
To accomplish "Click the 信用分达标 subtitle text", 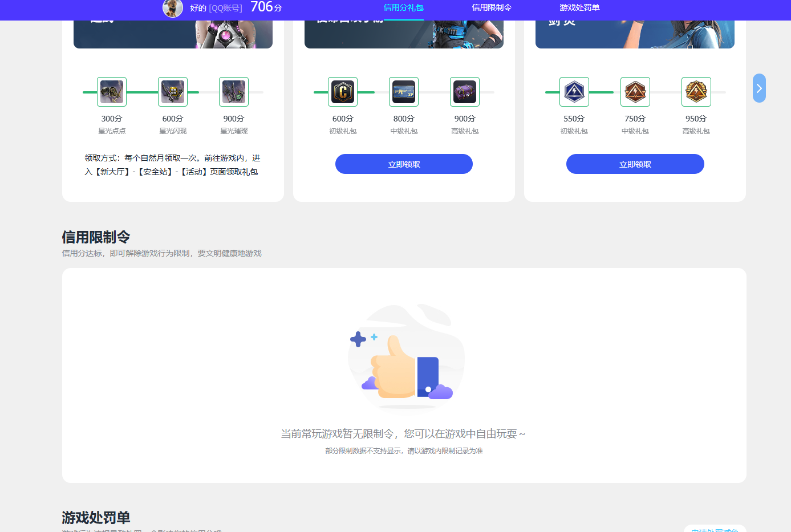I will click(161, 253).
